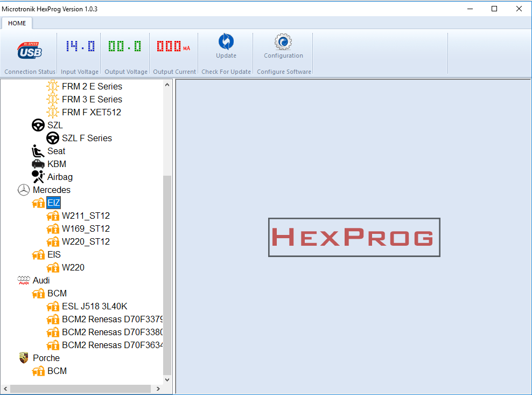Select the SZL steering wheel icon
532x395 pixels.
38,125
